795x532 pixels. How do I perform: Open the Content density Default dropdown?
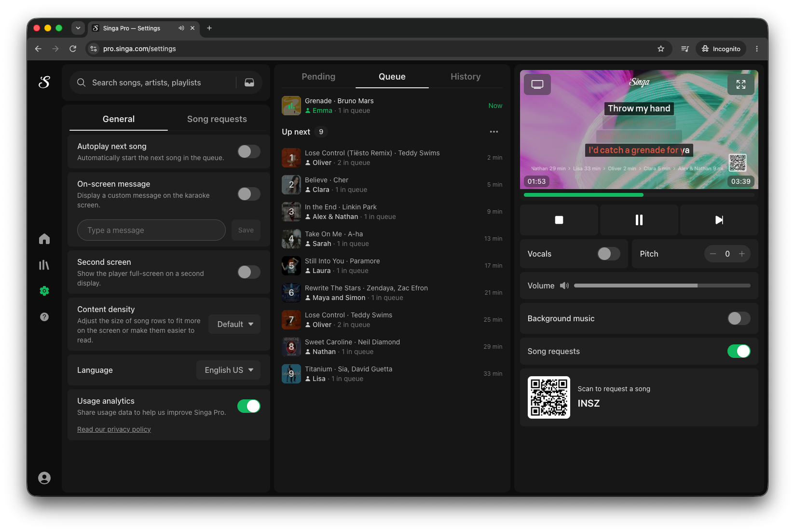point(234,324)
